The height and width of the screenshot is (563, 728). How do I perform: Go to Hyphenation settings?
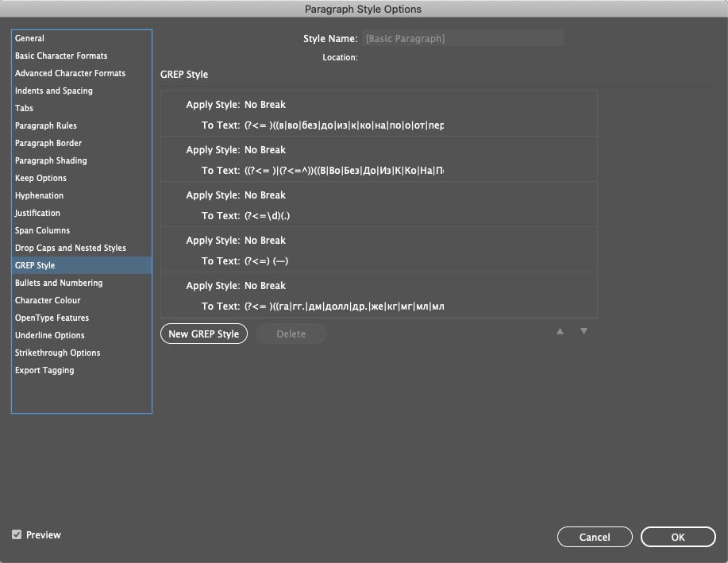pos(40,195)
